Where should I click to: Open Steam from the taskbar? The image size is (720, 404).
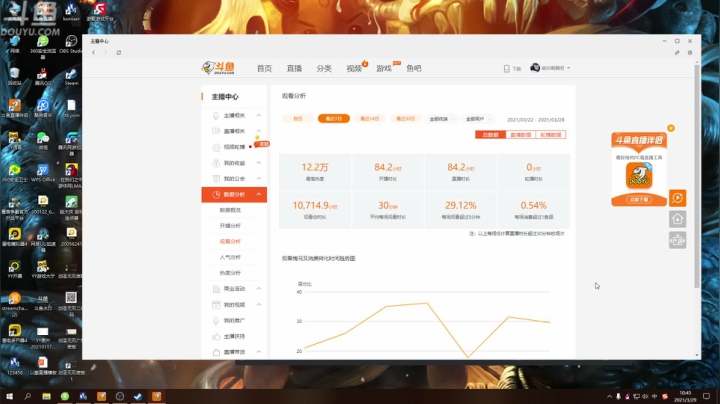[x=138, y=396]
